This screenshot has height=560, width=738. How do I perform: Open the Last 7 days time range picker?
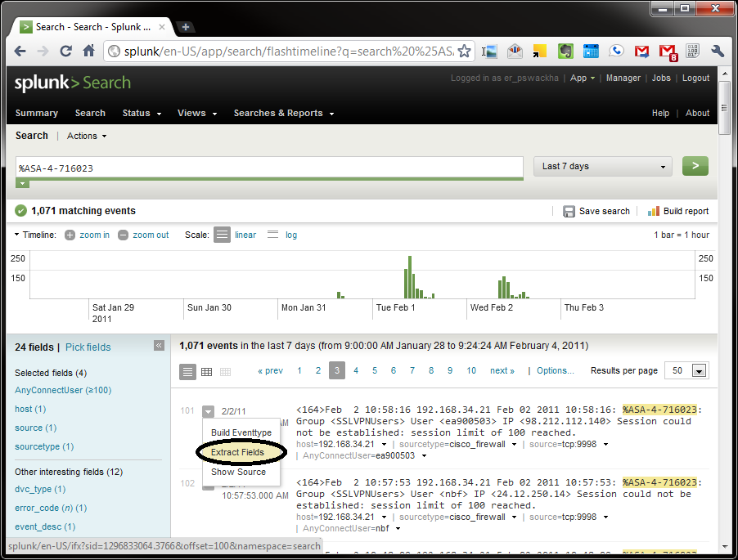click(601, 166)
